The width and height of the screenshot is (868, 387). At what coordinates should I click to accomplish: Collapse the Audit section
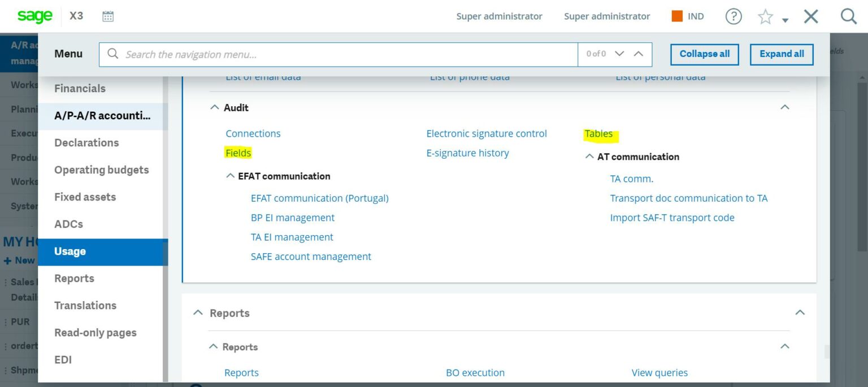pyautogui.click(x=214, y=107)
